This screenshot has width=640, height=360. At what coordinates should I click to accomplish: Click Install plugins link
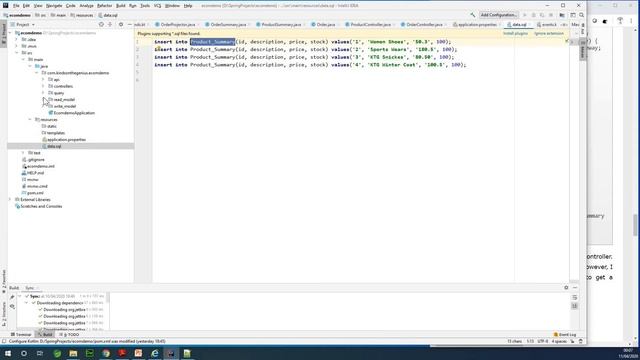(516, 33)
